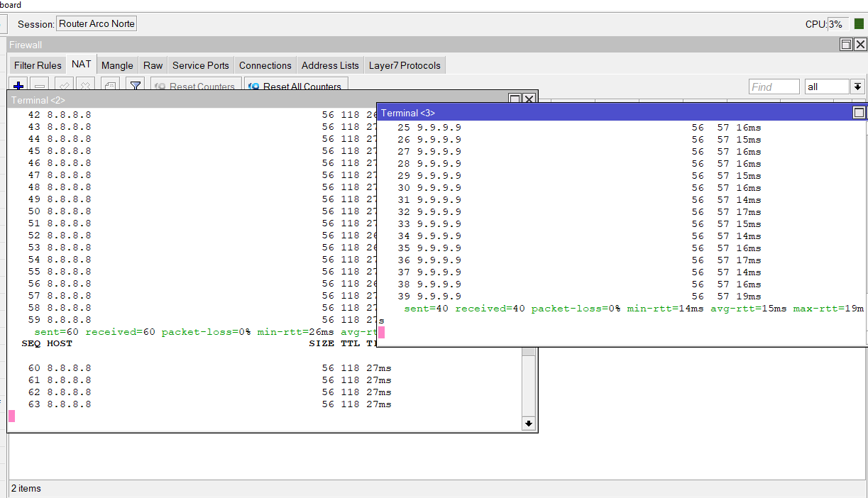The width and height of the screenshot is (868, 498).
Task: Go to the Connections tab
Action: coord(265,65)
